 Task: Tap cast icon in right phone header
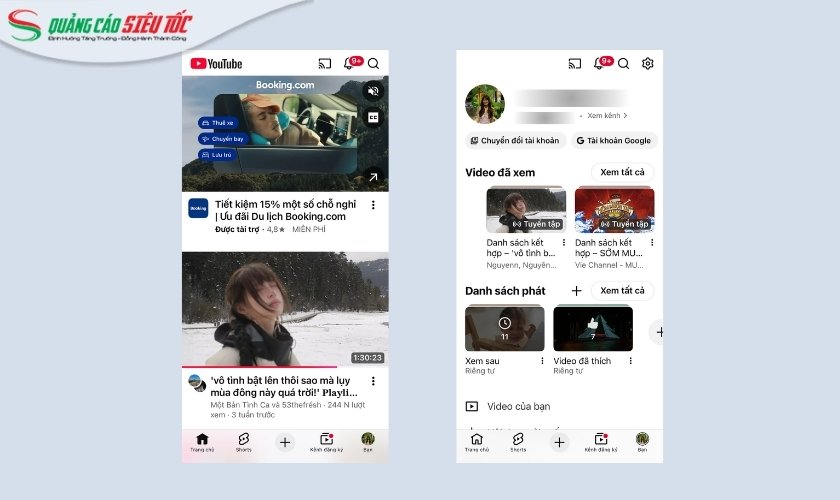point(574,64)
